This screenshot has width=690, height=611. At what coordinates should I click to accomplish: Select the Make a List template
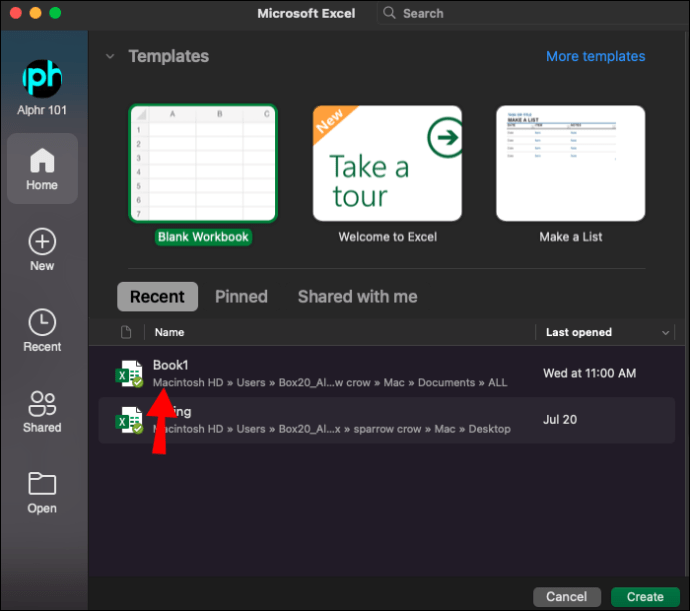[x=571, y=163]
